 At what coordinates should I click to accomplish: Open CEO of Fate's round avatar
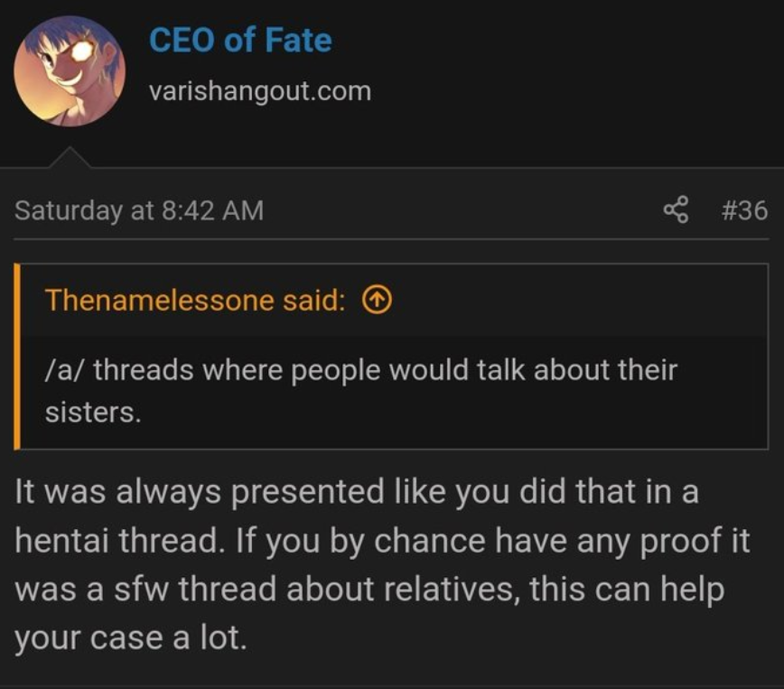pos(70,70)
